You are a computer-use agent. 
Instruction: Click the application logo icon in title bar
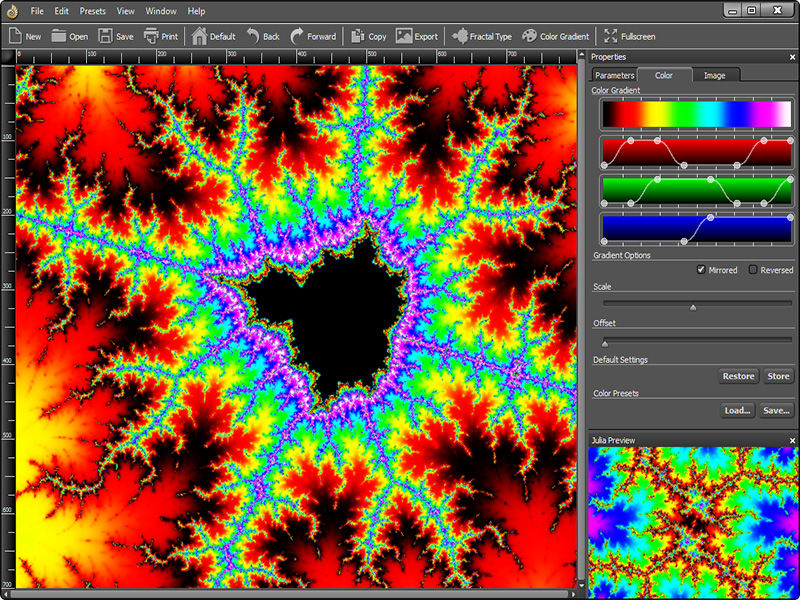click(x=11, y=11)
